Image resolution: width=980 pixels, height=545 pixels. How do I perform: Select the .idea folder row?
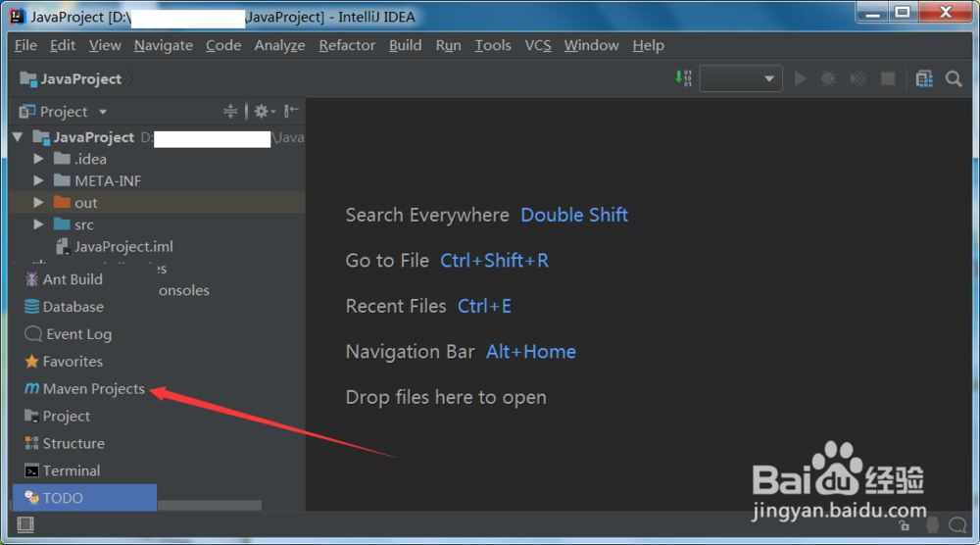pyautogui.click(x=157, y=159)
